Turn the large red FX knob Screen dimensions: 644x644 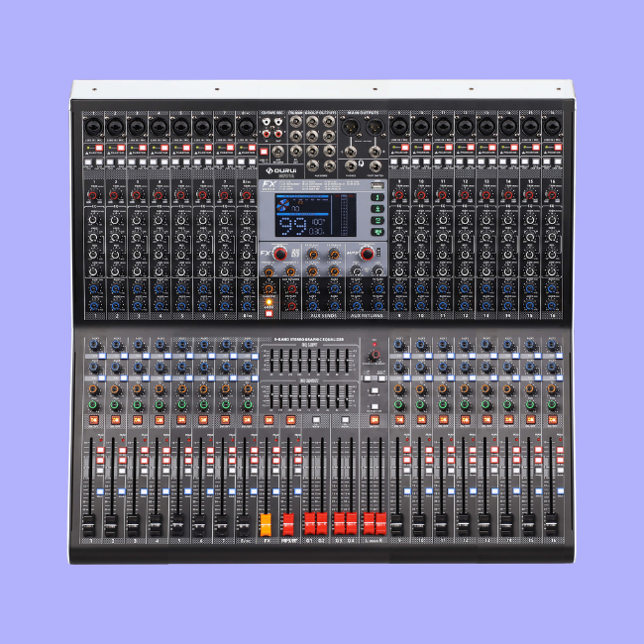[x=280, y=254]
